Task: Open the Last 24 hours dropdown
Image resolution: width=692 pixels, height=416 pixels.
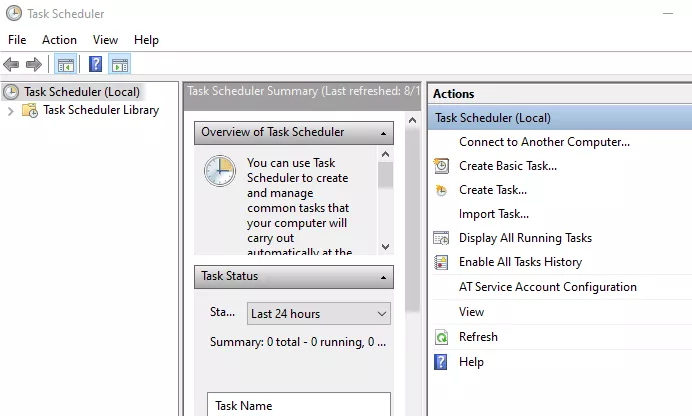Action: coord(319,314)
